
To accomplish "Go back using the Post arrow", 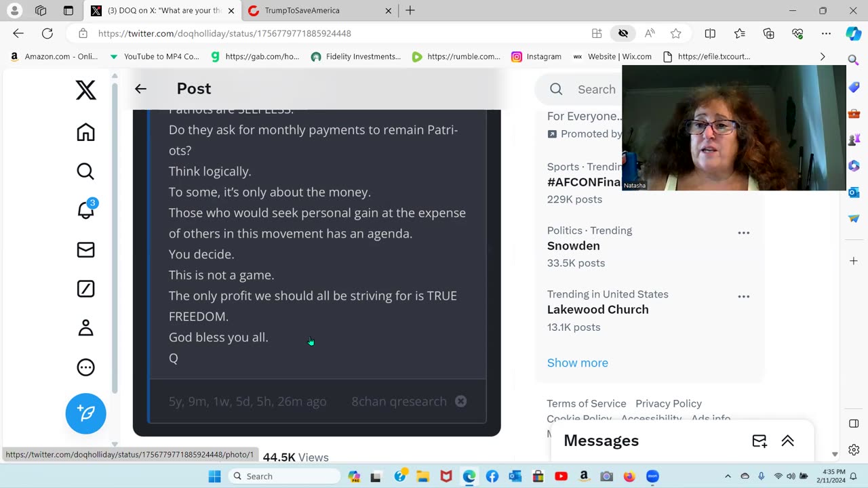I will coord(140,89).
